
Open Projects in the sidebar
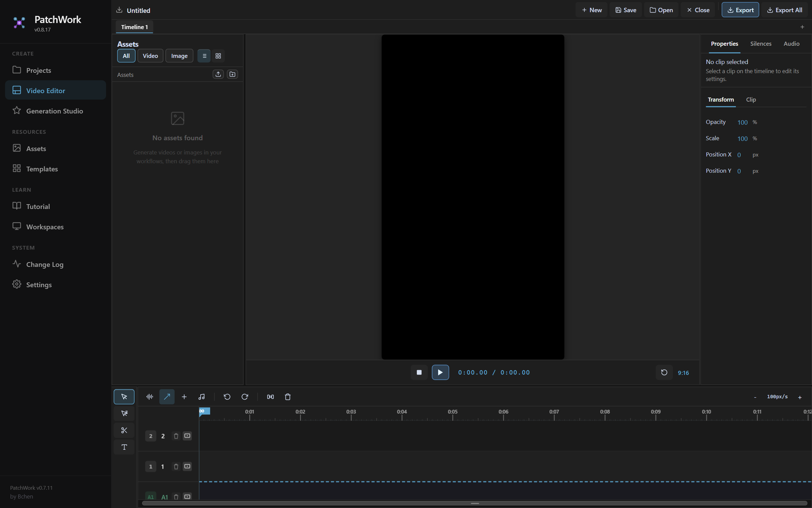tap(55, 70)
